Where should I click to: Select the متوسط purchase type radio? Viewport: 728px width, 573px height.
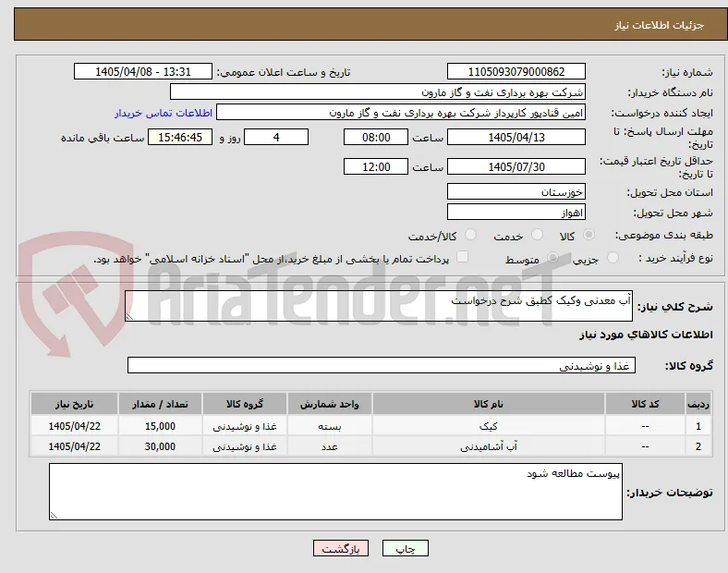(552, 258)
